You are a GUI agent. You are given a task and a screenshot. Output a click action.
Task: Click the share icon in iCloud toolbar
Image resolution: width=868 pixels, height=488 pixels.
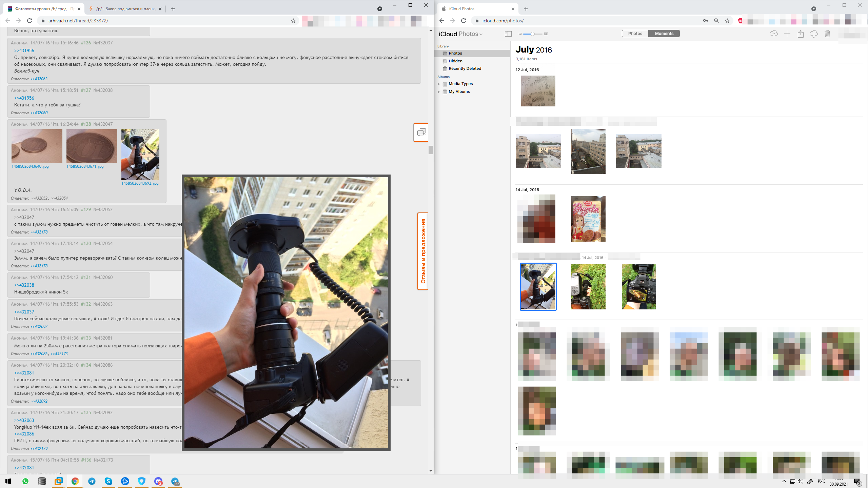point(801,34)
